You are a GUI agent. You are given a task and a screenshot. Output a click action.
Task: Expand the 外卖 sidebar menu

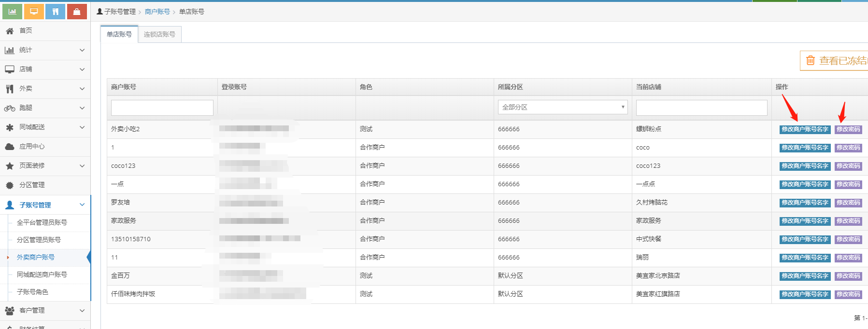(45, 89)
